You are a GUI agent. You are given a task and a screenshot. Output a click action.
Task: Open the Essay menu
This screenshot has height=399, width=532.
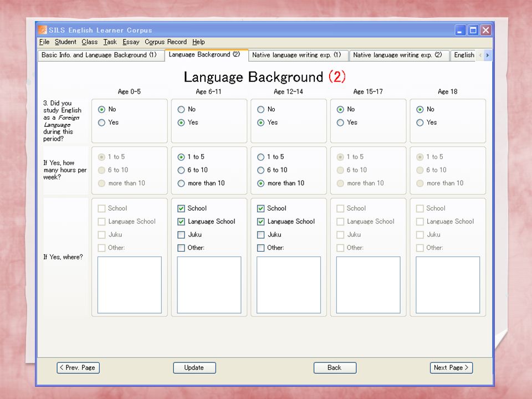pos(131,42)
